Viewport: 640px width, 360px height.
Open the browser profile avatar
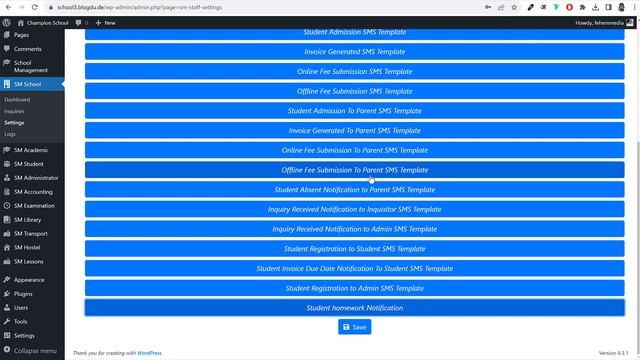[x=621, y=7]
